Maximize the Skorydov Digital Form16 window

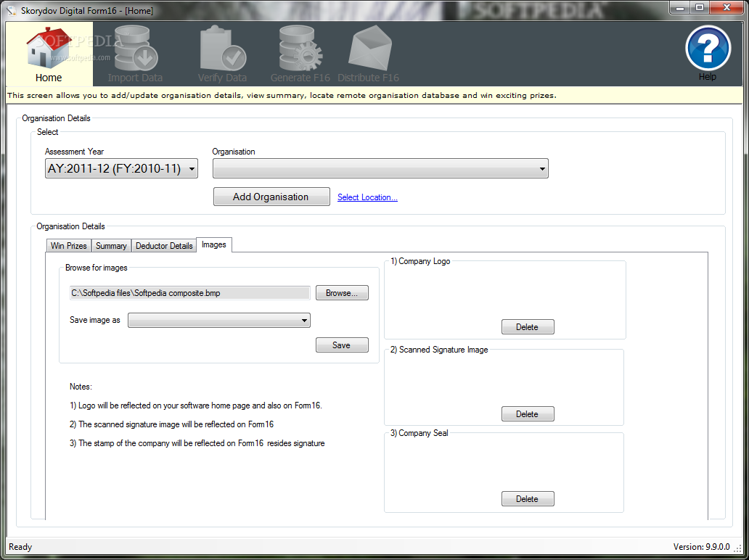[x=700, y=8]
